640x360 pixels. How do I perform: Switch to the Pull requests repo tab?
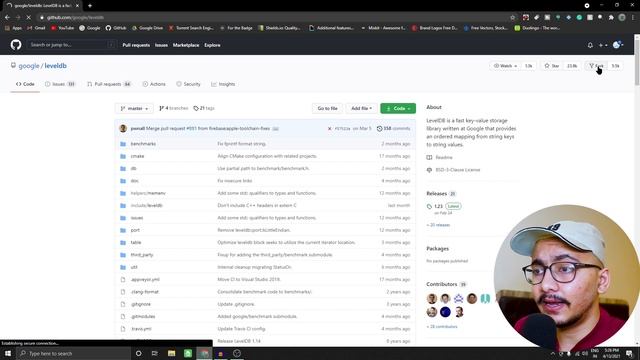coord(109,84)
